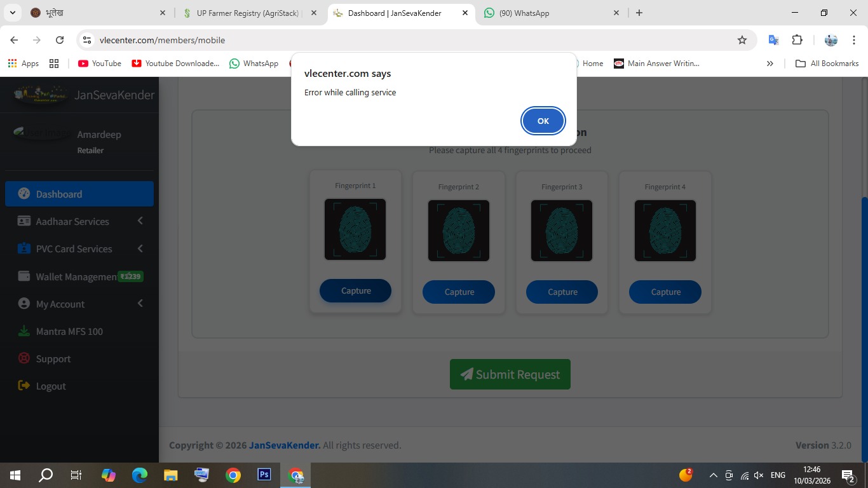Click the Submit Request button
Image resolution: width=868 pixels, height=488 pixels.
click(x=510, y=374)
